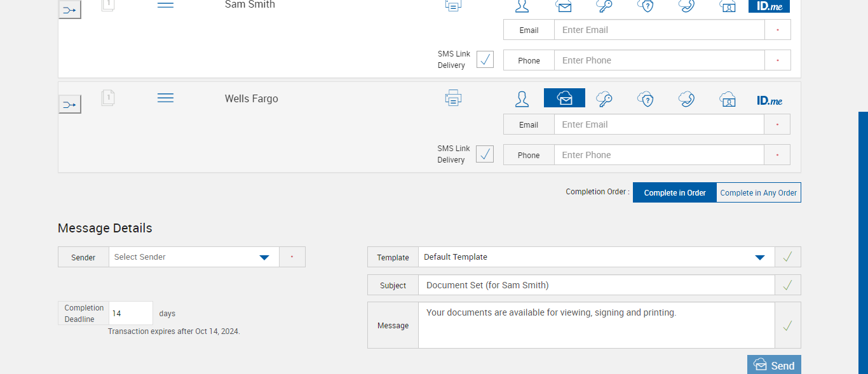Image resolution: width=868 pixels, height=374 pixels.
Task: Click the Wells Fargo Enter Email field
Action: click(x=658, y=124)
